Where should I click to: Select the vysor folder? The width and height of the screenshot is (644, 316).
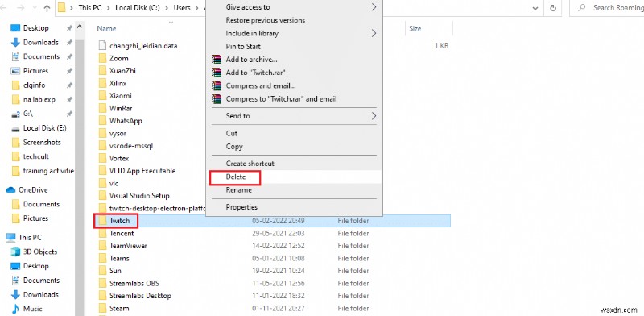pos(118,133)
